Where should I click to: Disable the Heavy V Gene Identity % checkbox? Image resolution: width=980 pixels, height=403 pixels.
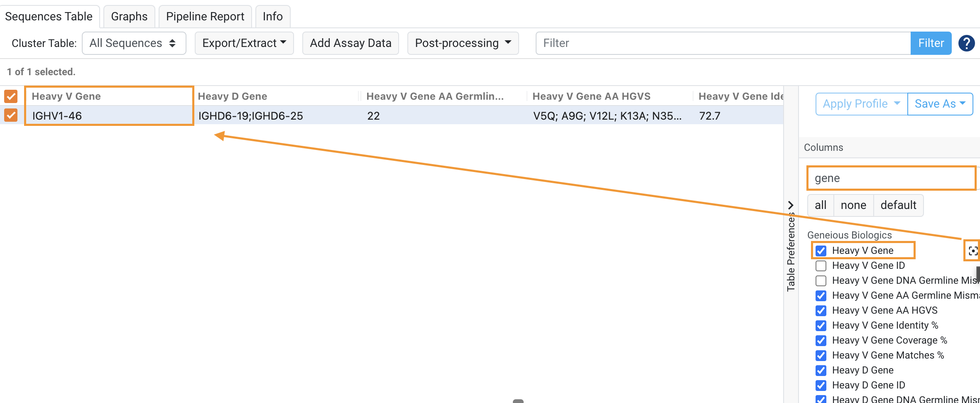click(x=821, y=325)
